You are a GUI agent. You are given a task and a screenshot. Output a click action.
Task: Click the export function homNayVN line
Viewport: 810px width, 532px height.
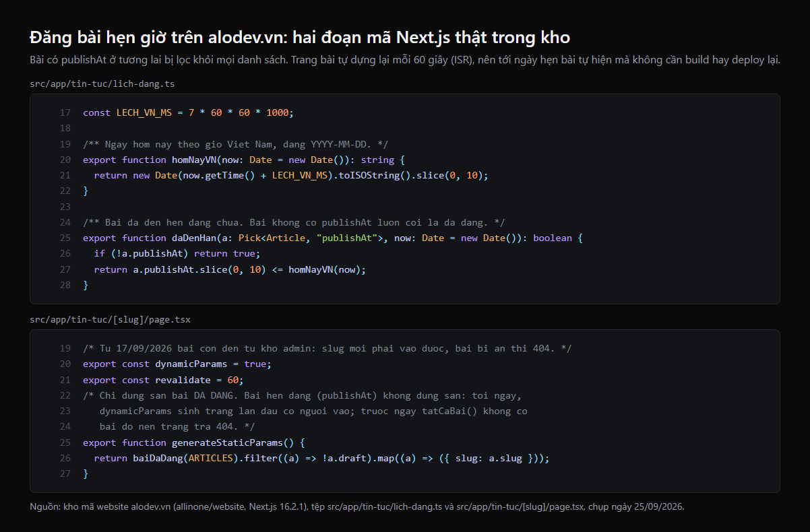click(243, 160)
